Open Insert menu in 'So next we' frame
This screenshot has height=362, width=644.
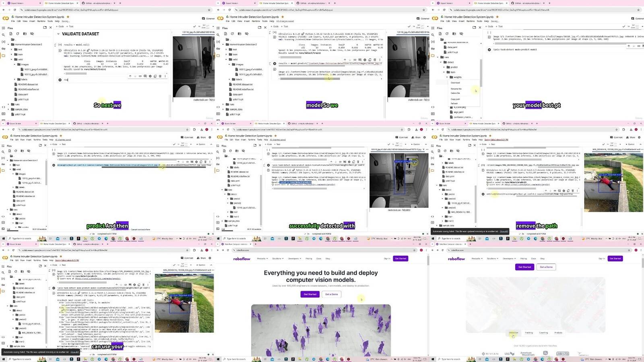(33, 21)
